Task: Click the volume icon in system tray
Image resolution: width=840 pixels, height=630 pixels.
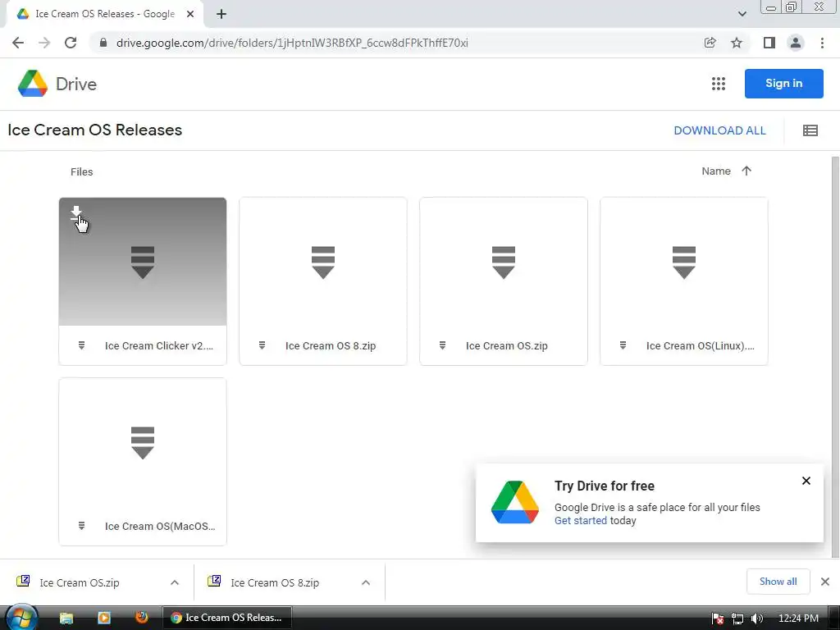Action: [x=756, y=619]
